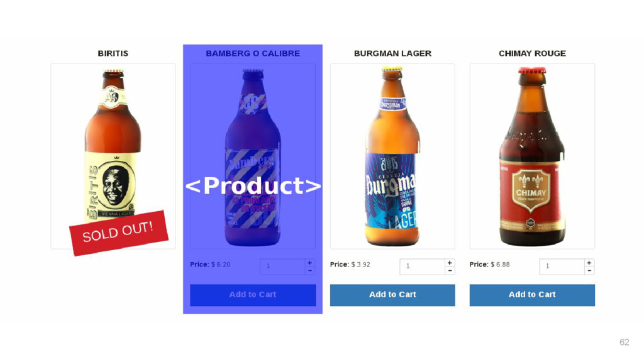
Task: Open the Chimay Rouge bottle image
Action: (x=532, y=156)
